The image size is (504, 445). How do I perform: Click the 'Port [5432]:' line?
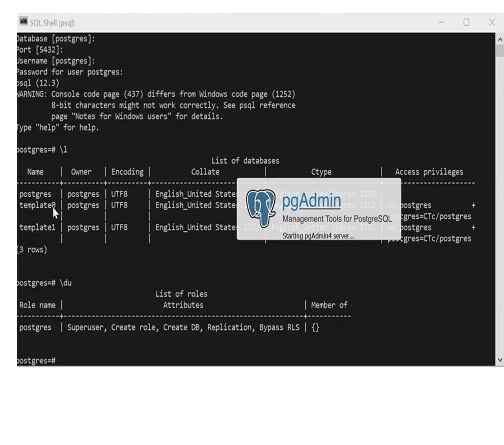[x=40, y=50]
